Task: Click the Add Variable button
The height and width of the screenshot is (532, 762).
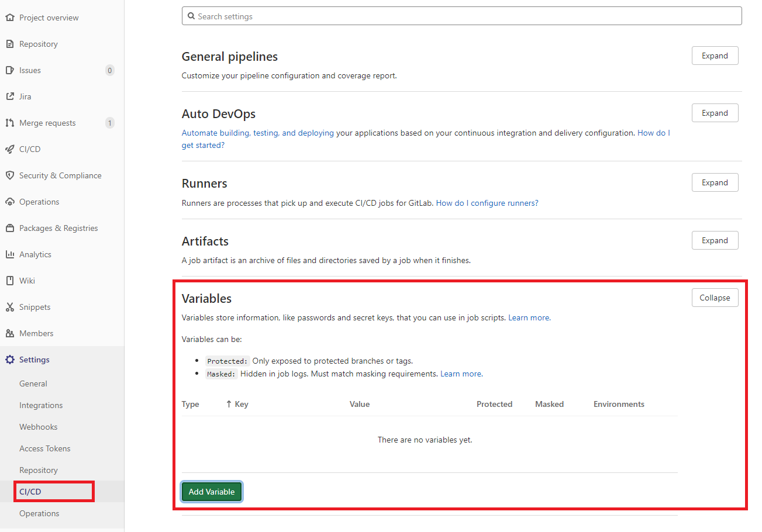Action: coord(211,491)
